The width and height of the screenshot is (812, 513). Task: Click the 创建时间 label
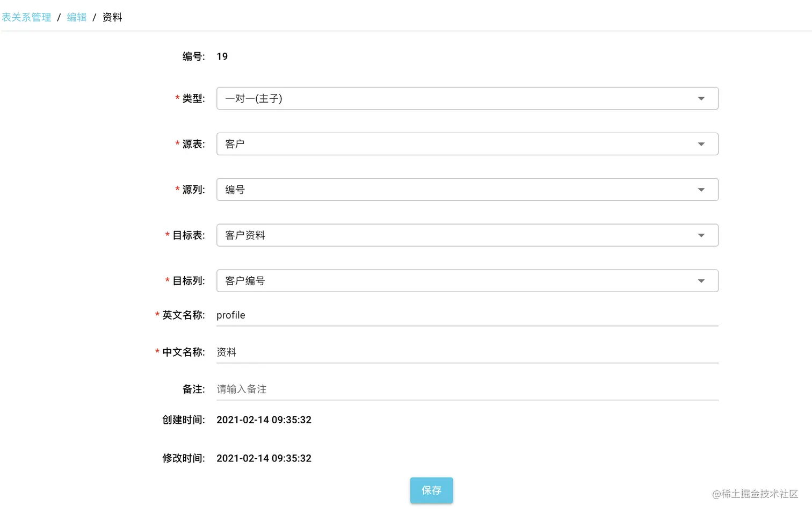(x=184, y=420)
